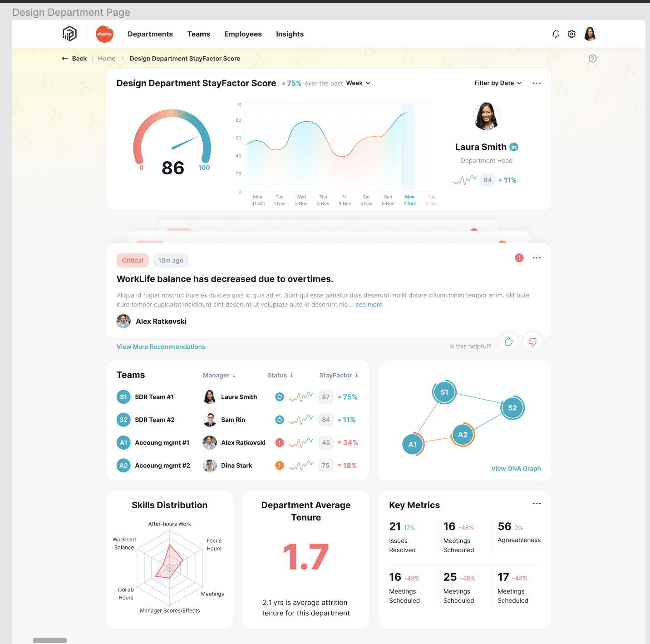Expand the Filter by Date dropdown
The width and height of the screenshot is (650, 644).
click(x=497, y=83)
